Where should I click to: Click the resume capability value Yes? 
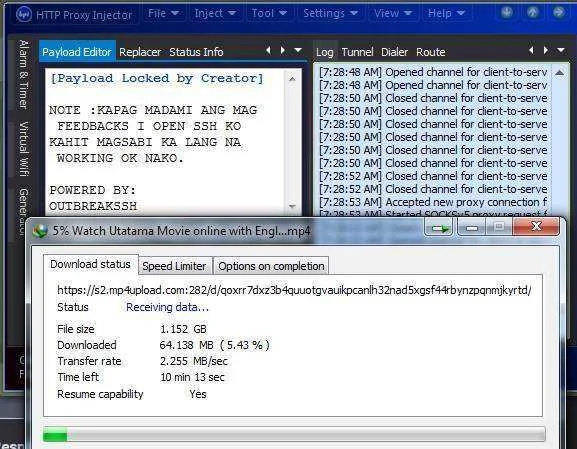tap(198, 395)
